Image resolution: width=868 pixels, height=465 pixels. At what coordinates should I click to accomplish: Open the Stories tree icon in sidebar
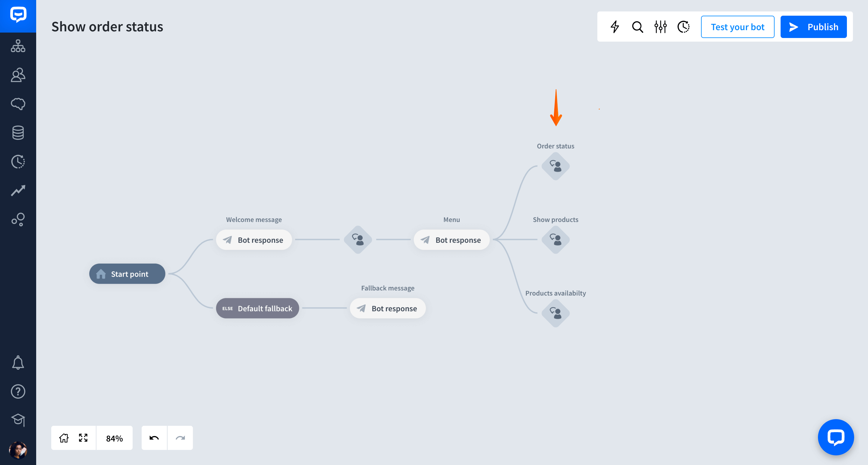tap(18, 46)
